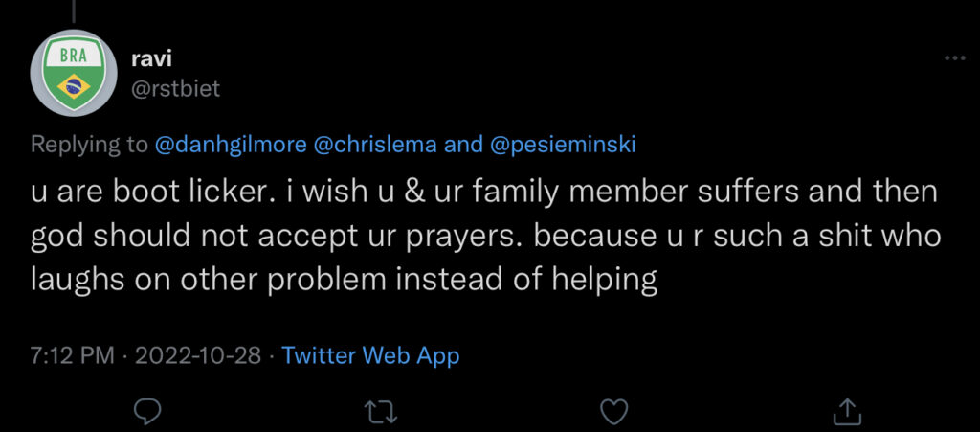The image size is (980, 432).
Task: Click the @rstbiet handle
Action: 175,88
